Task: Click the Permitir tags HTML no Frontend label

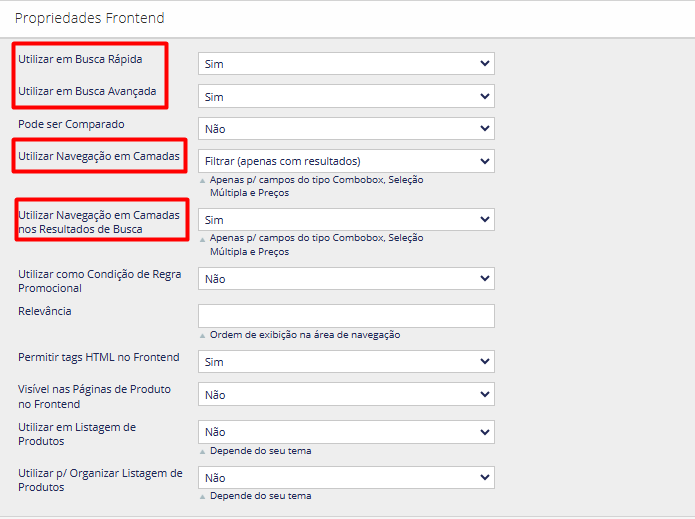Action: click(x=99, y=357)
